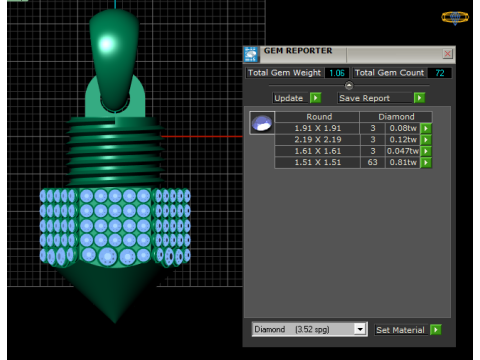Close the Gem Reporter panel
Viewport: 480px width, 360px height.
pos(448,54)
